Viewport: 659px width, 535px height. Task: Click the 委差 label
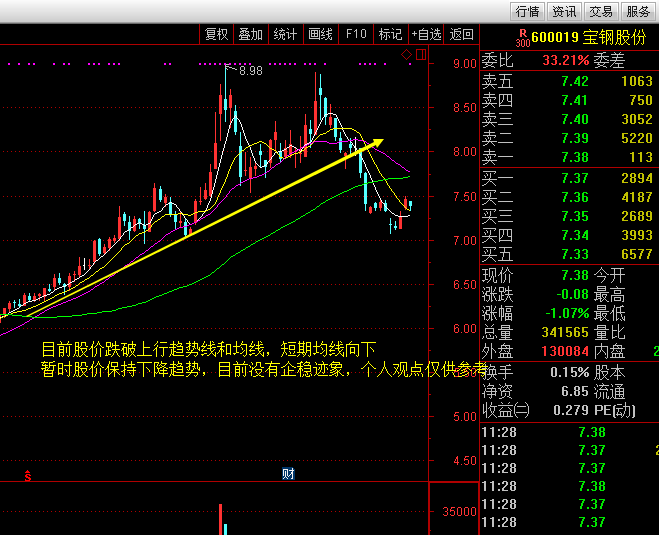tap(609, 60)
